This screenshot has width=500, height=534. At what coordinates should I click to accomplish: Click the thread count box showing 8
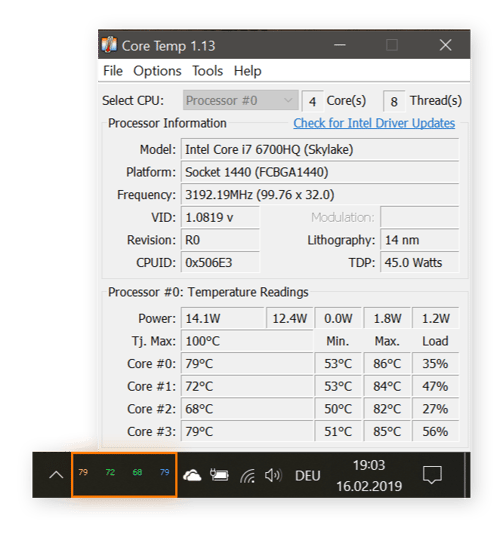coord(394,101)
